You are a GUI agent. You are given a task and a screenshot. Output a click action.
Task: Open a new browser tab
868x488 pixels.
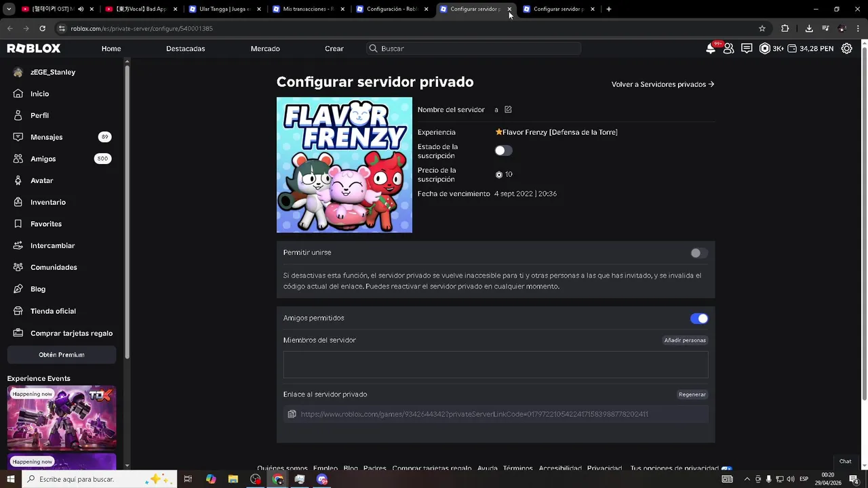pos(609,9)
